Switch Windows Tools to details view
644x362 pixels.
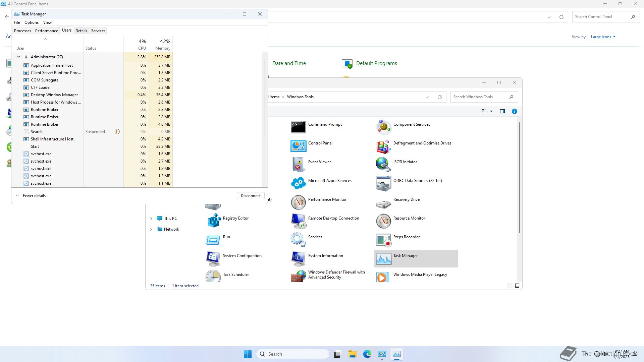click(x=509, y=286)
